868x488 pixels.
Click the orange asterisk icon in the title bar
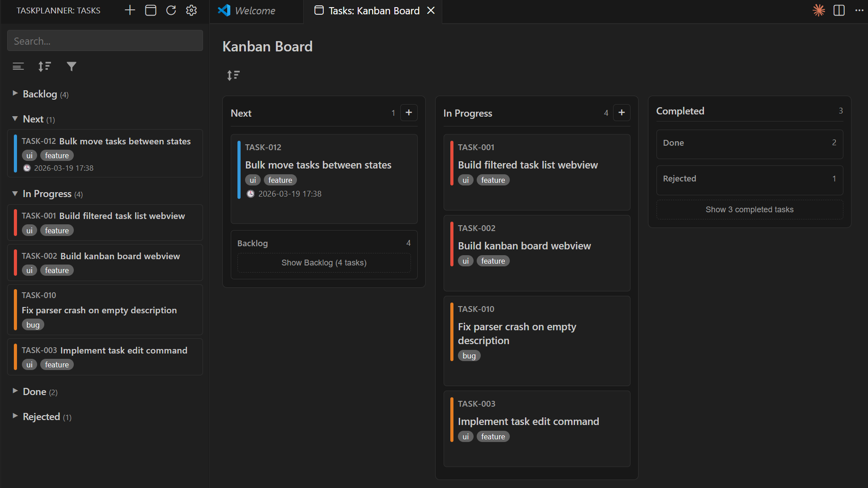pos(819,10)
